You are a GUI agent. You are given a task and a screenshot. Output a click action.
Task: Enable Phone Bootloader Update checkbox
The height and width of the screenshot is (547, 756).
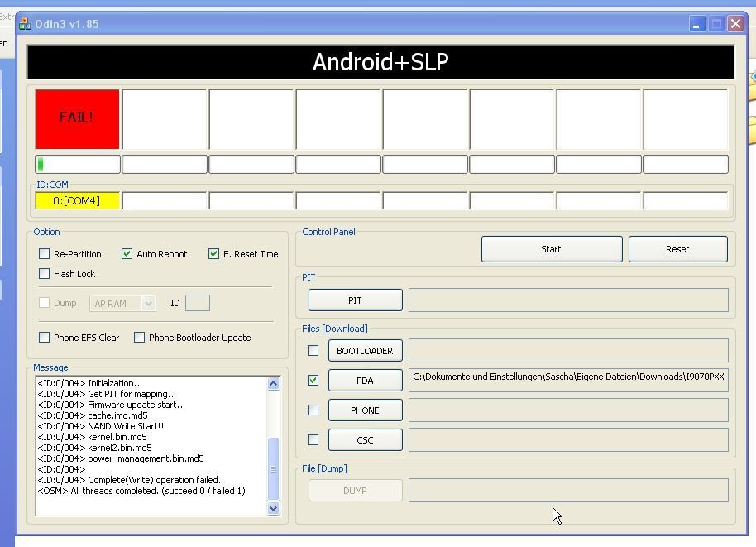pos(139,337)
